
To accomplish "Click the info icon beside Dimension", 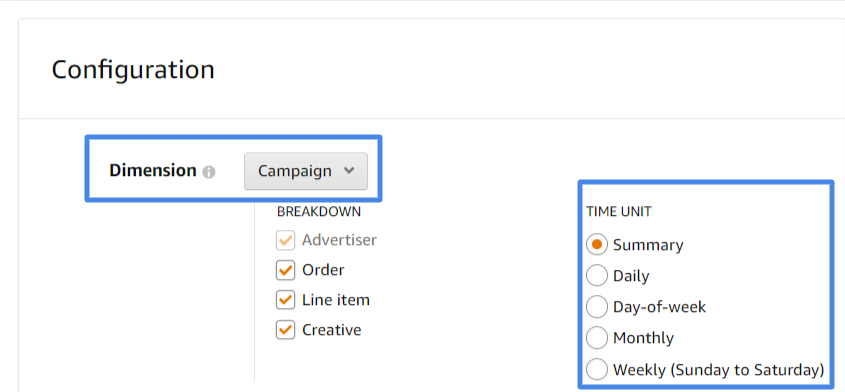I will tap(209, 173).
